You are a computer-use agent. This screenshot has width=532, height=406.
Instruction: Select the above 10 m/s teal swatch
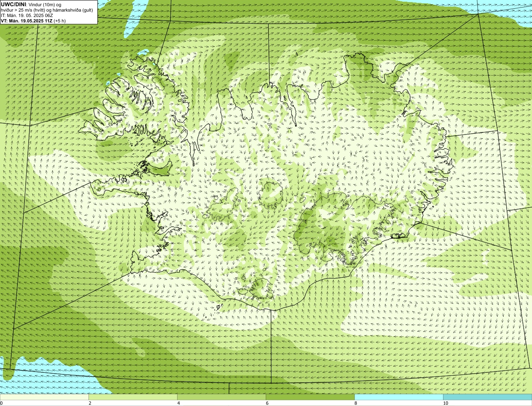(x=488, y=397)
